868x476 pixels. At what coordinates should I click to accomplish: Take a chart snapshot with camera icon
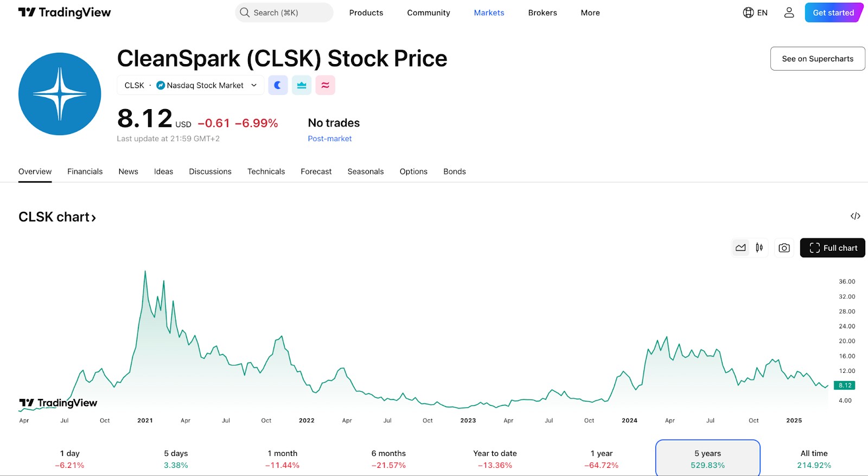(784, 248)
